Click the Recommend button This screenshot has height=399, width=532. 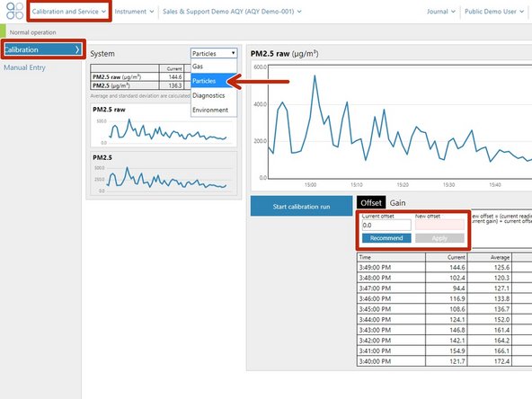[x=386, y=238]
